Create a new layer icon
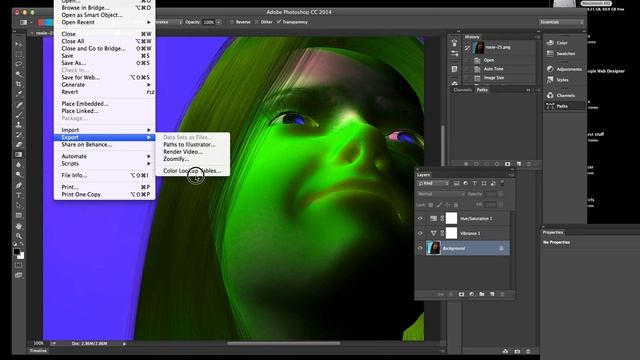This screenshot has height=360, width=640. 492,294
